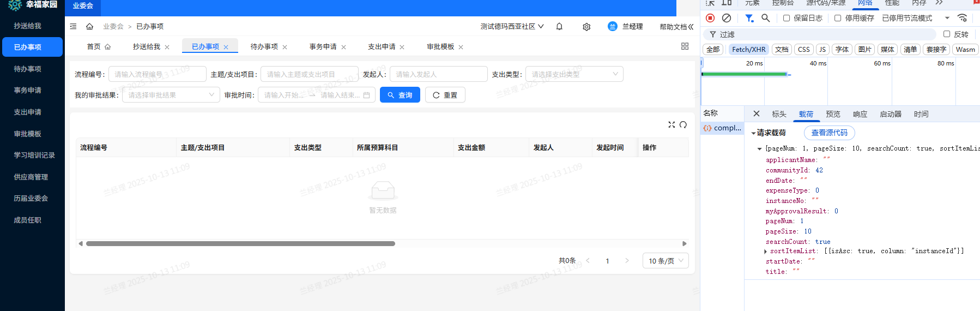980x311 pixels.
Task: Refresh the table with the reload icon
Action: click(x=683, y=125)
